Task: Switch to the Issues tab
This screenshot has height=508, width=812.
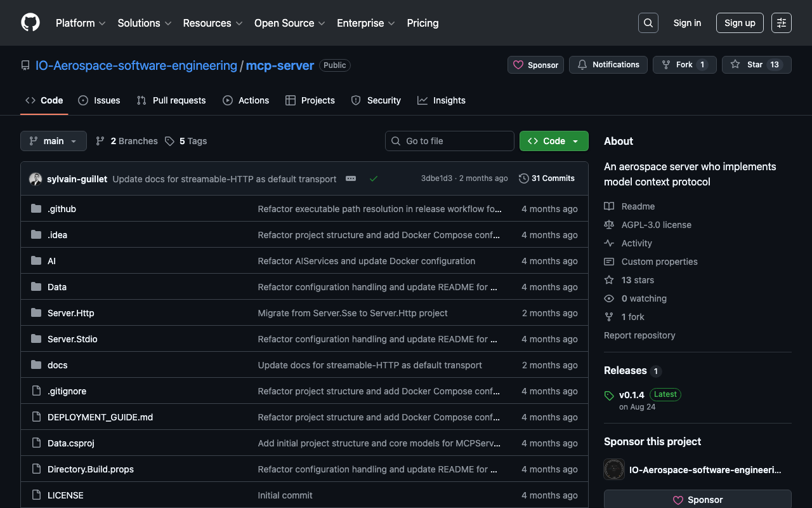Action: 99,100
